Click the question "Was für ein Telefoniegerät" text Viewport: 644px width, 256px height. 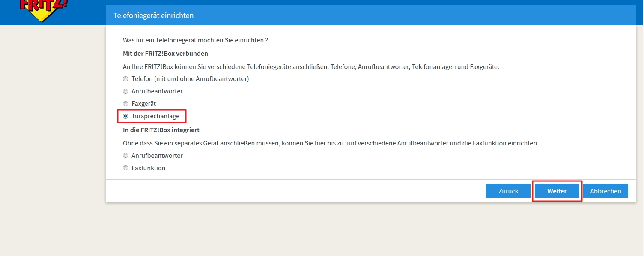(195, 40)
